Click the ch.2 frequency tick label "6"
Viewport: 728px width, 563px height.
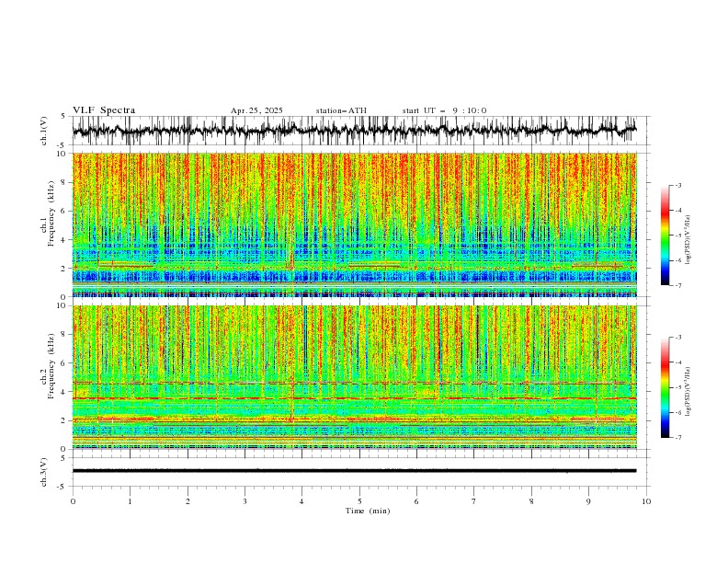(x=64, y=362)
